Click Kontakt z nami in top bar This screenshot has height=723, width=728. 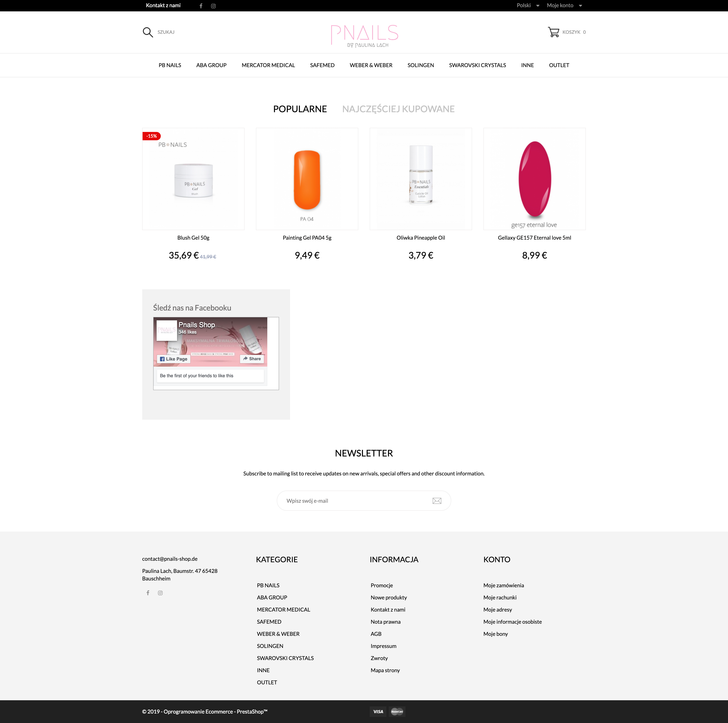(163, 5)
